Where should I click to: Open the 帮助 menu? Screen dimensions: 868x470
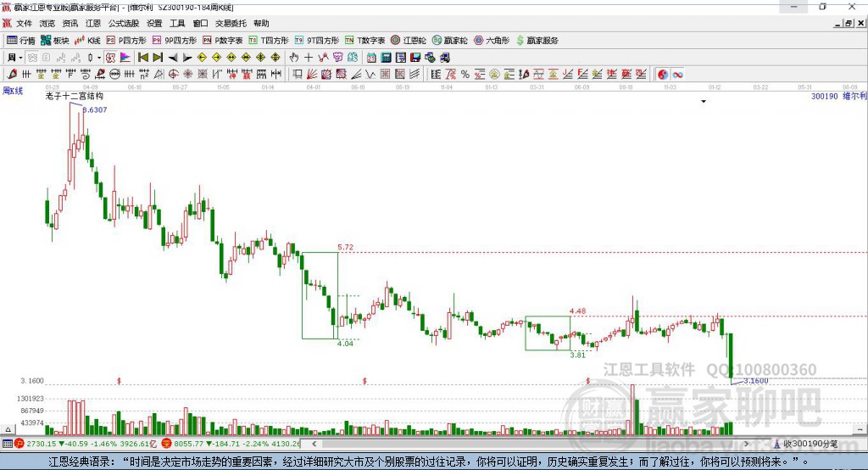coord(261,23)
